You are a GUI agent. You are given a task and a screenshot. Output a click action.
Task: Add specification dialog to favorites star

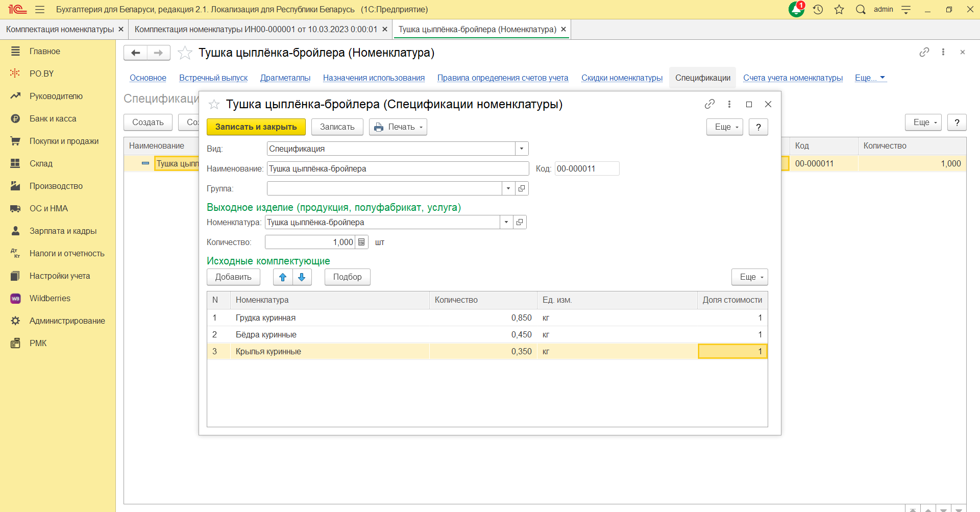point(214,105)
